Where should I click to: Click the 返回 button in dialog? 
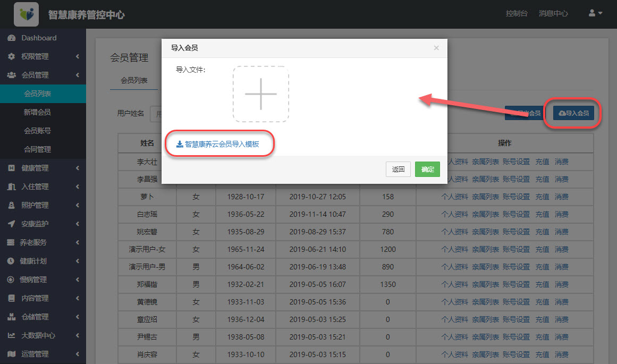(x=398, y=170)
